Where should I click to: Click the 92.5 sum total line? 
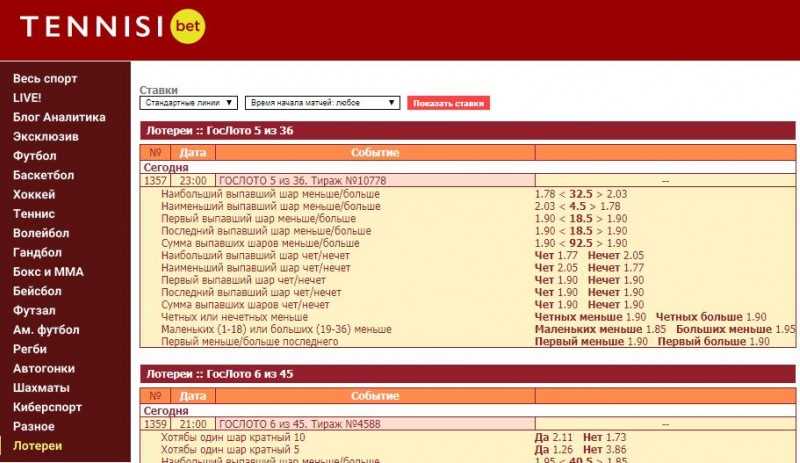pos(581,243)
